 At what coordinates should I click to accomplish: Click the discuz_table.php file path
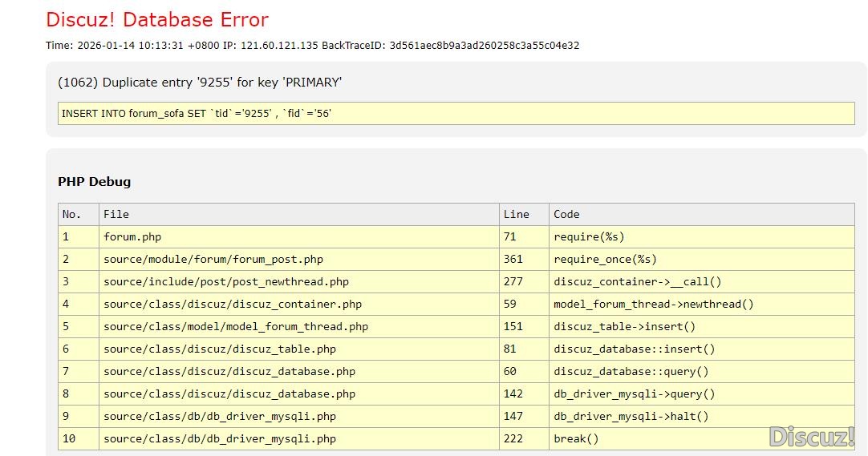(x=220, y=349)
